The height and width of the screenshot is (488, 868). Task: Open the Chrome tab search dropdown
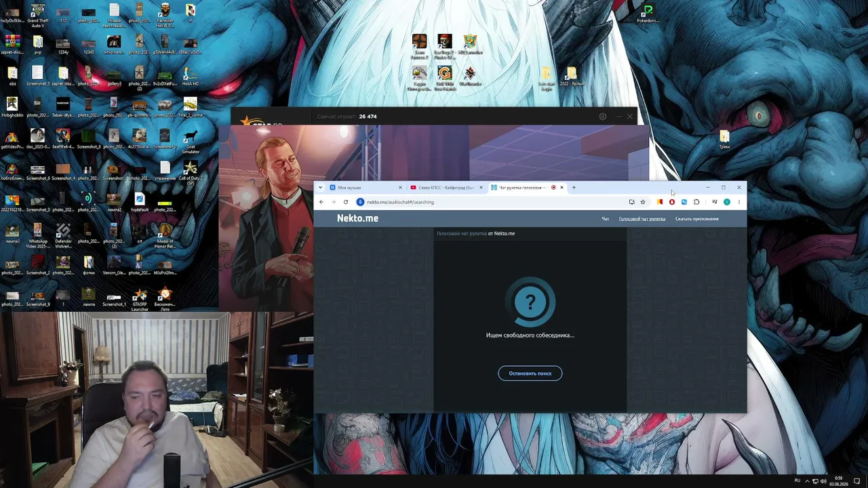pos(320,188)
